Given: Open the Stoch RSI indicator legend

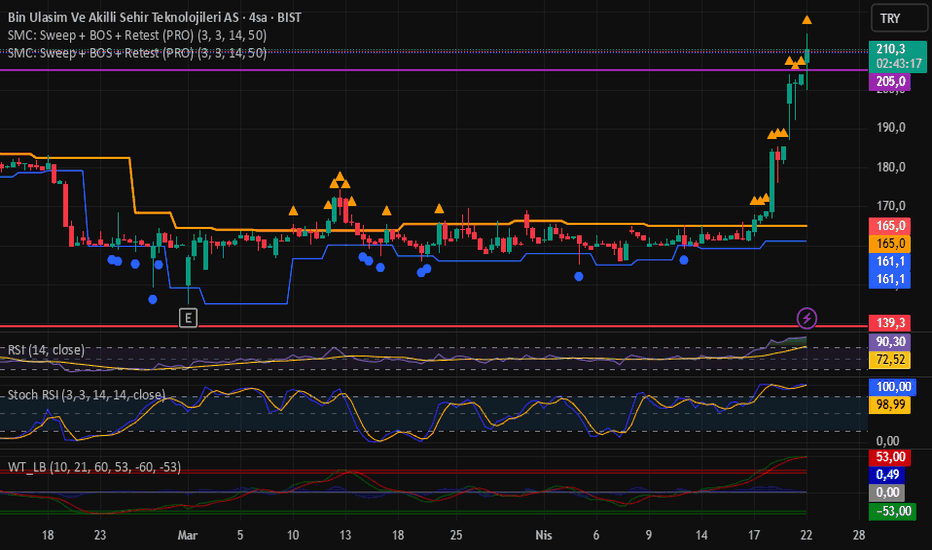Looking at the screenshot, I should 86,395.
